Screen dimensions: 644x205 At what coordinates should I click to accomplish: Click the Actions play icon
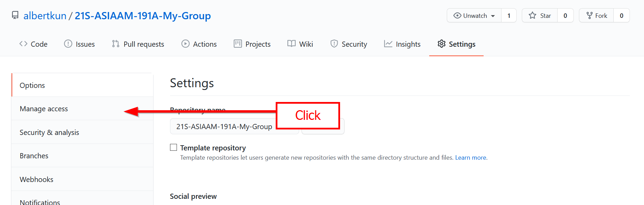(186, 44)
